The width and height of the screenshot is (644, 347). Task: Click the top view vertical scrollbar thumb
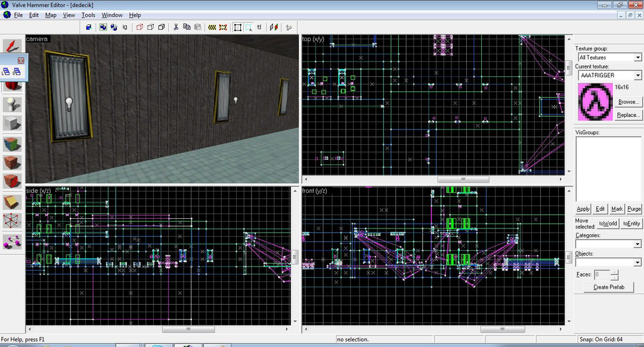point(569,68)
